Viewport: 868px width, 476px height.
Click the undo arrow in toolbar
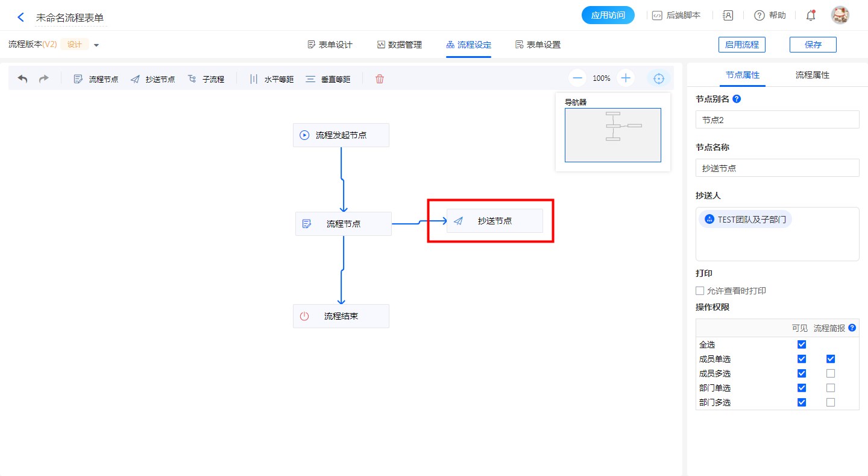click(x=22, y=79)
